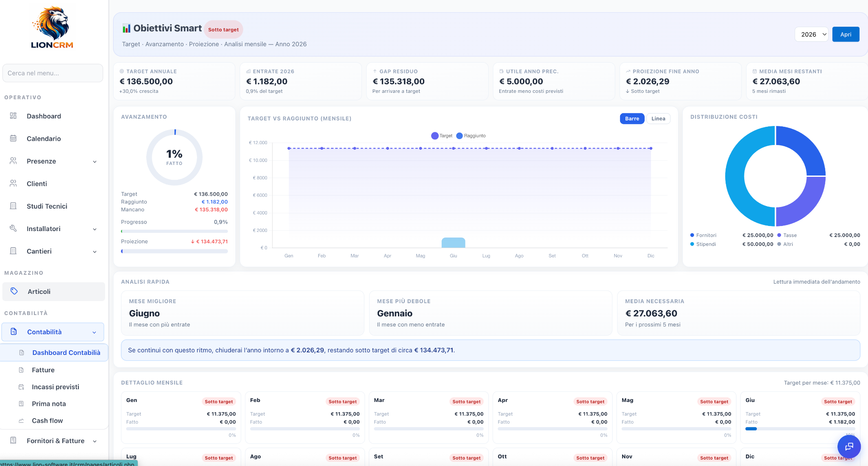Image resolution: width=868 pixels, height=466 pixels.
Task: Expand the Fornitori & Fatture chevron
Action: (95, 441)
